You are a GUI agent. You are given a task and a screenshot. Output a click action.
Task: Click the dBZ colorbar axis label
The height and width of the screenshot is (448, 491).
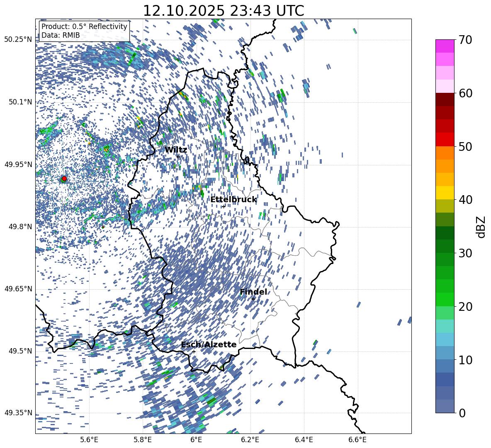[481, 227]
